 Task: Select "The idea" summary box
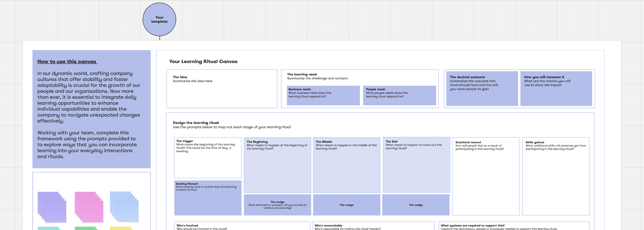(222, 89)
